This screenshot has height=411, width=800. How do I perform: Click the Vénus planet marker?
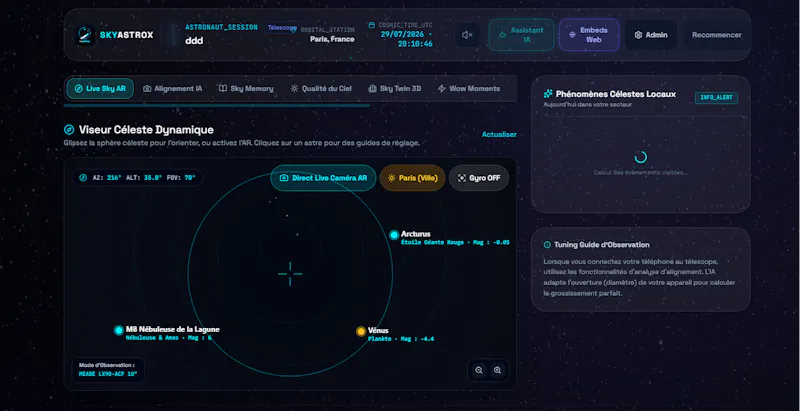pyautogui.click(x=361, y=331)
